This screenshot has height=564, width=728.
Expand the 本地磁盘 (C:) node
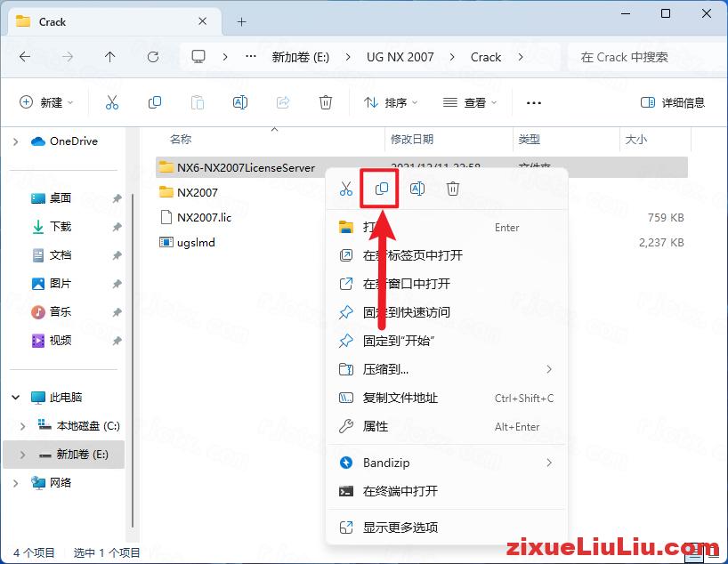[x=22, y=426]
